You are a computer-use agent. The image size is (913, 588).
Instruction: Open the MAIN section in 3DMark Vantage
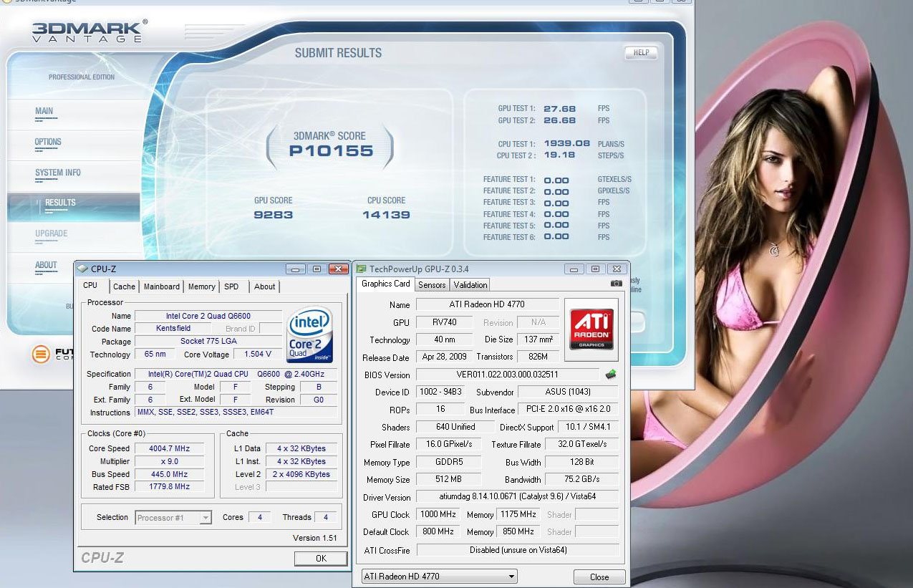pyautogui.click(x=44, y=111)
